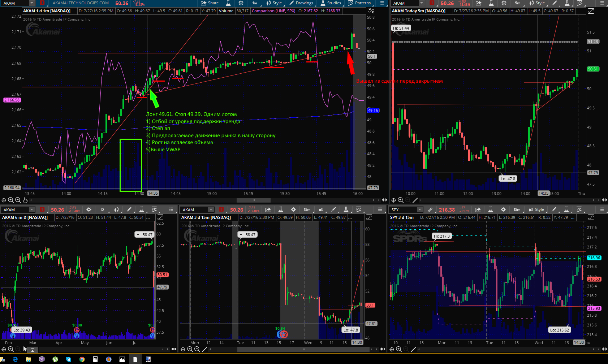Click red alert badge in AKAM 1m chart
Screen dimensions: 608x364
tap(42, 3)
